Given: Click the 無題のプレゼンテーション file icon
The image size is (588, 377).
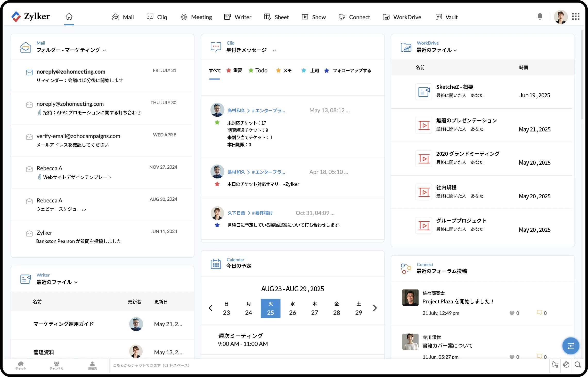Looking at the screenshot, I should tap(424, 125).
